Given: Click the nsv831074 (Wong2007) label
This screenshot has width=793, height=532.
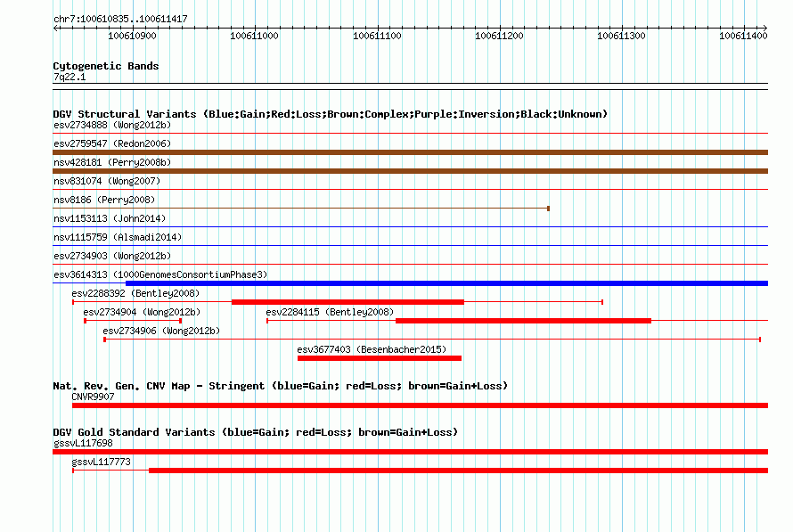Looking at the screenshot, I should tap(107, 181).
